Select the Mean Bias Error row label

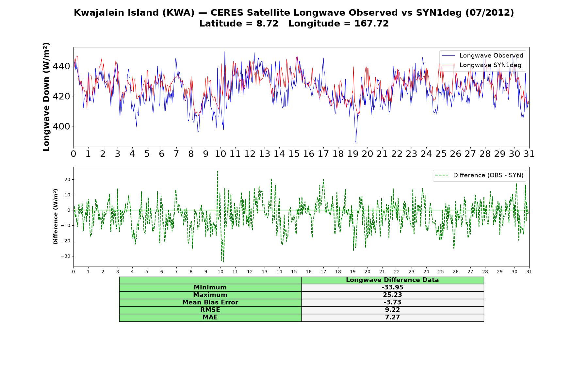tap(210, 302)
